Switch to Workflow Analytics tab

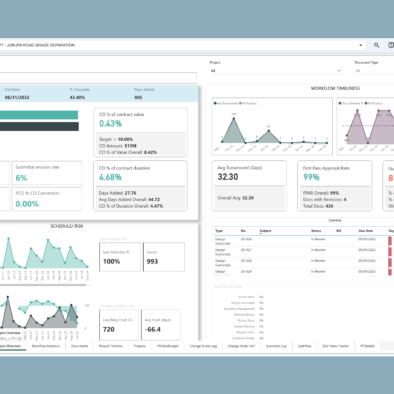(x=46, y=346)
